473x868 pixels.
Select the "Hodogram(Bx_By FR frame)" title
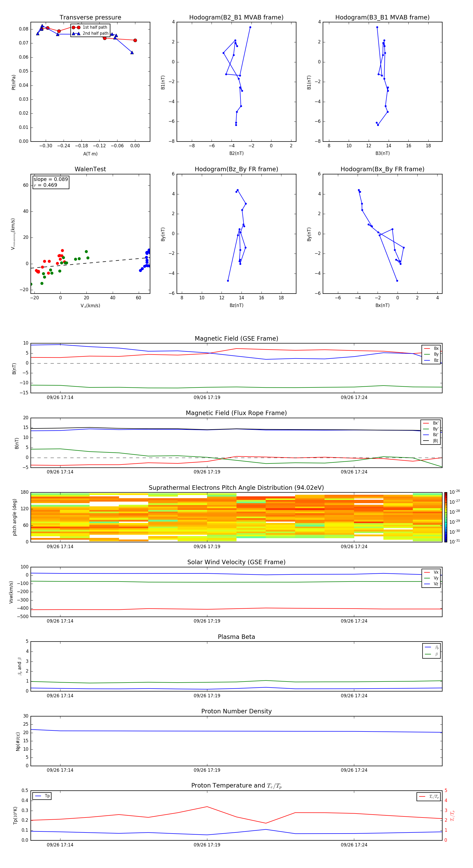tap(382, 169)
